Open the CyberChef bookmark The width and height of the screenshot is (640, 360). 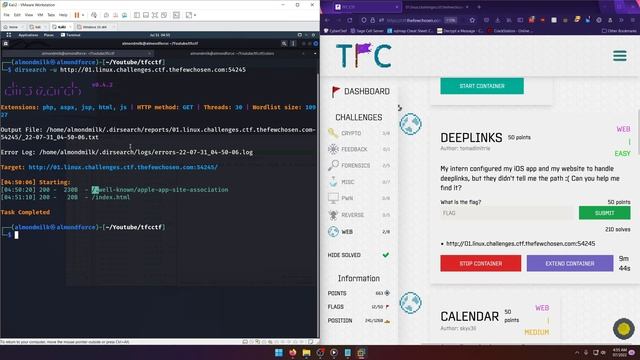335,31
